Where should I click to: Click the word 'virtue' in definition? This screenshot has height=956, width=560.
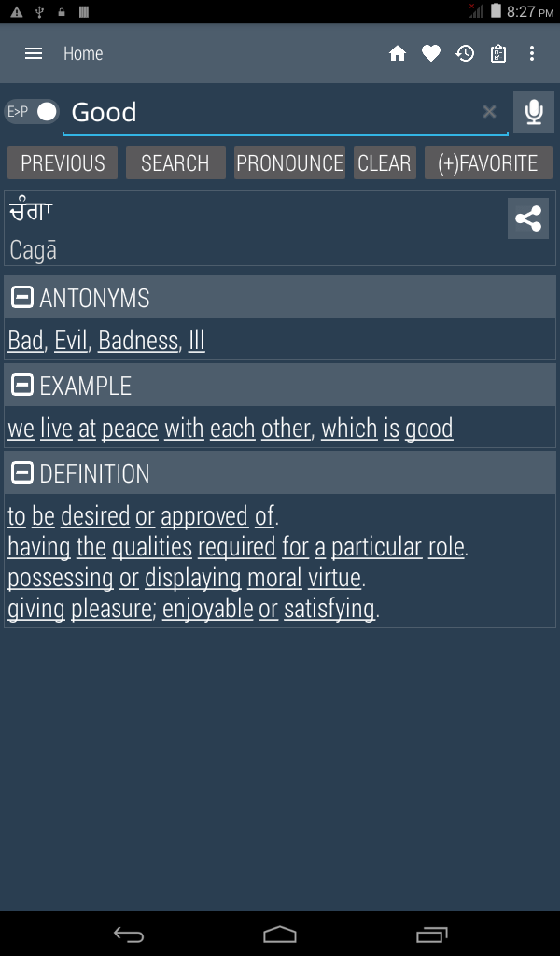(334, 578)
